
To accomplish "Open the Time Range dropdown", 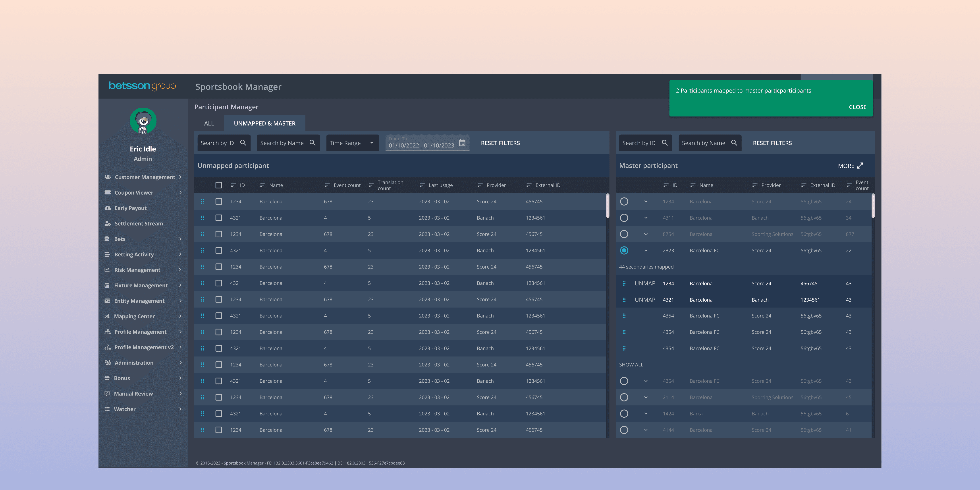I will (x=352, y=143).
